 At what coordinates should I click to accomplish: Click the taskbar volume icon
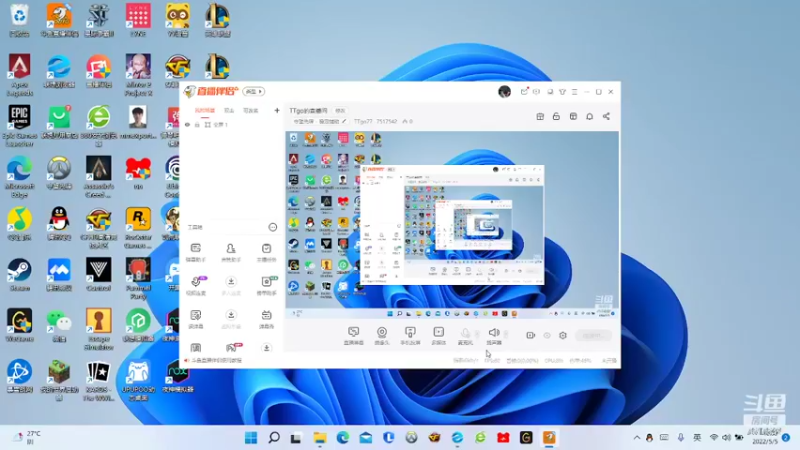point(727,437)
